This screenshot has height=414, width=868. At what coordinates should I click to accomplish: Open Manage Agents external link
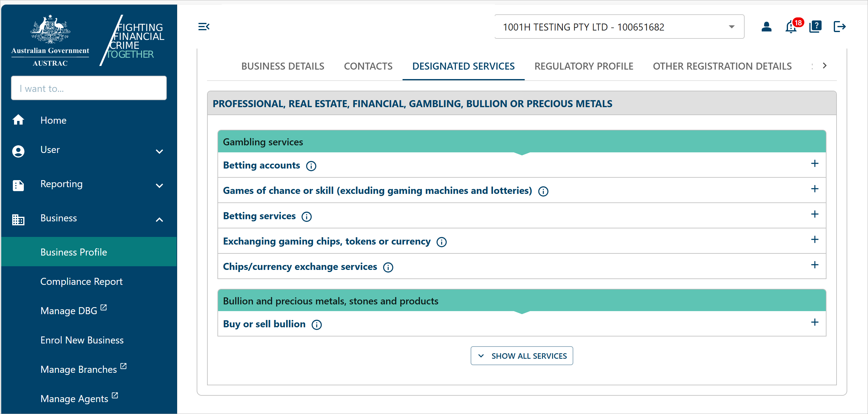[75, 398]
